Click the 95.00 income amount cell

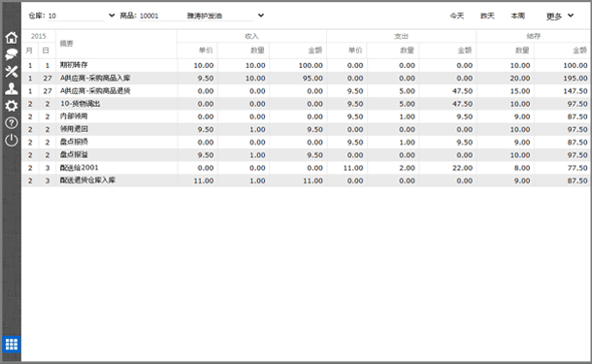point(312,79)
